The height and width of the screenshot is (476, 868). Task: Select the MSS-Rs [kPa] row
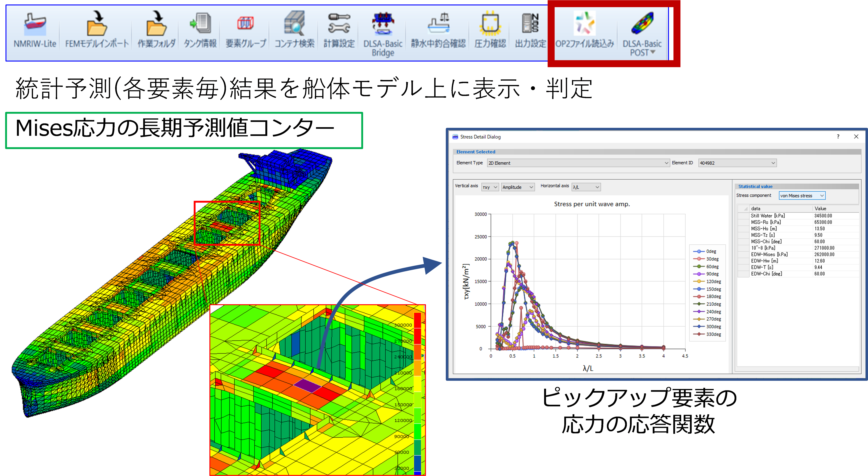(x=798, y=222)
